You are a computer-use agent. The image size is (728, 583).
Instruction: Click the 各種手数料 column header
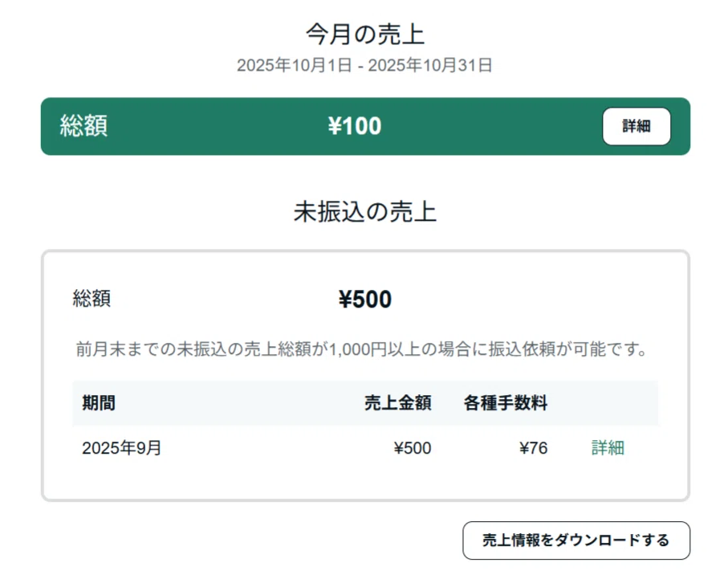point(506,403)
